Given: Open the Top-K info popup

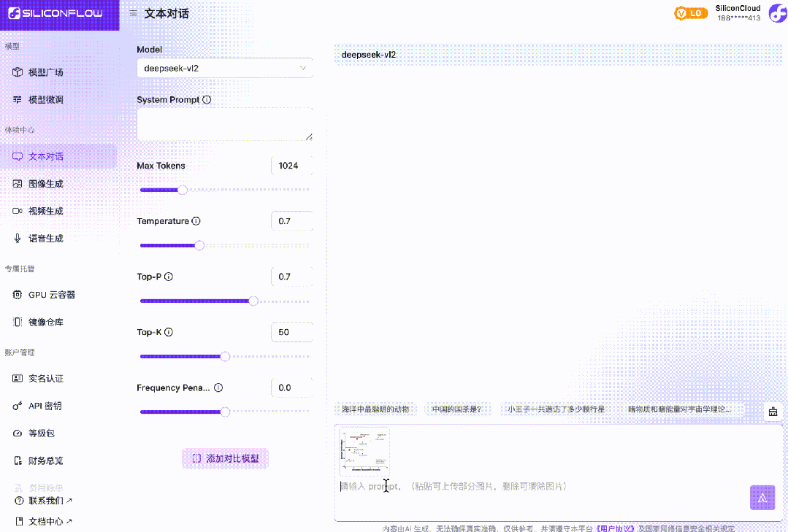Looking at the screenshot, I should click(x=168, y=332).
